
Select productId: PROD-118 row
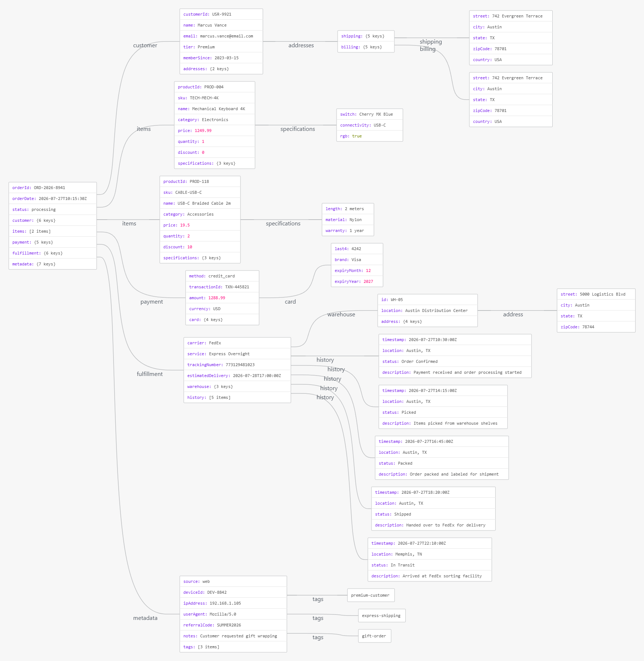click(200, 181)
